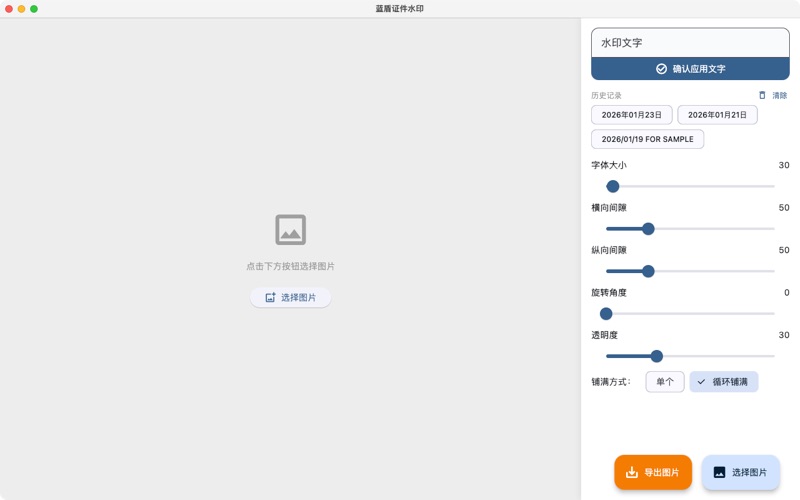Screen dimensions: 800x500
Task: Select 单个 tiling mode
Action: pyautogui.click(x=665, y=382)
